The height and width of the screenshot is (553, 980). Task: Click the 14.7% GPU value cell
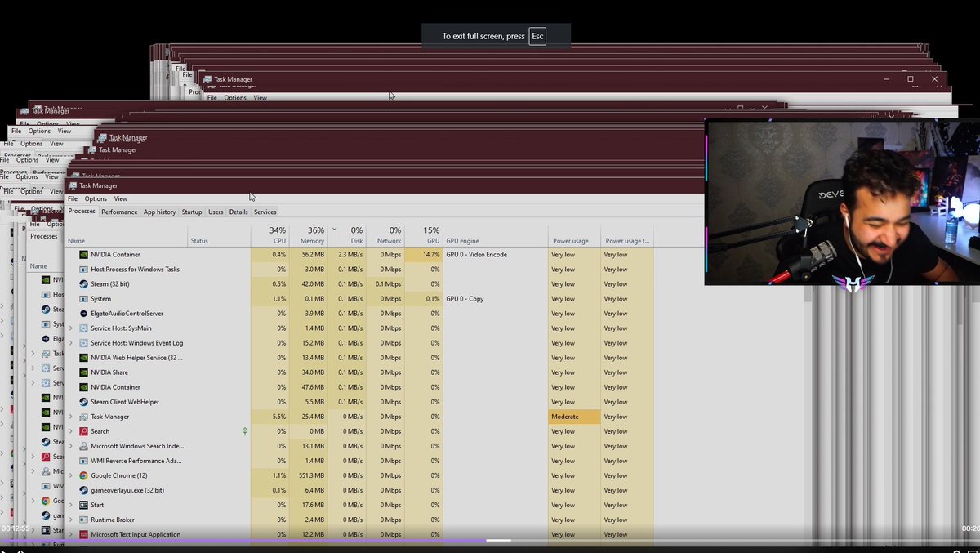(424, 255)
